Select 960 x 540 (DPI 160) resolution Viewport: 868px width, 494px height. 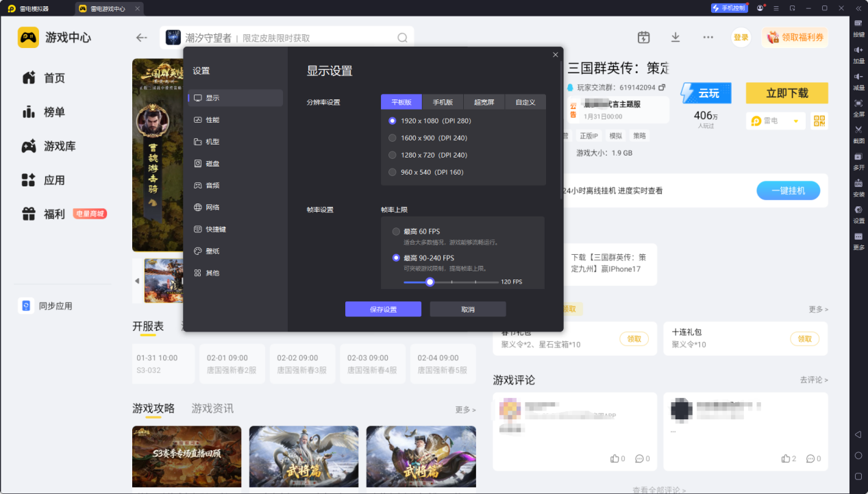[x=425, y=172]
